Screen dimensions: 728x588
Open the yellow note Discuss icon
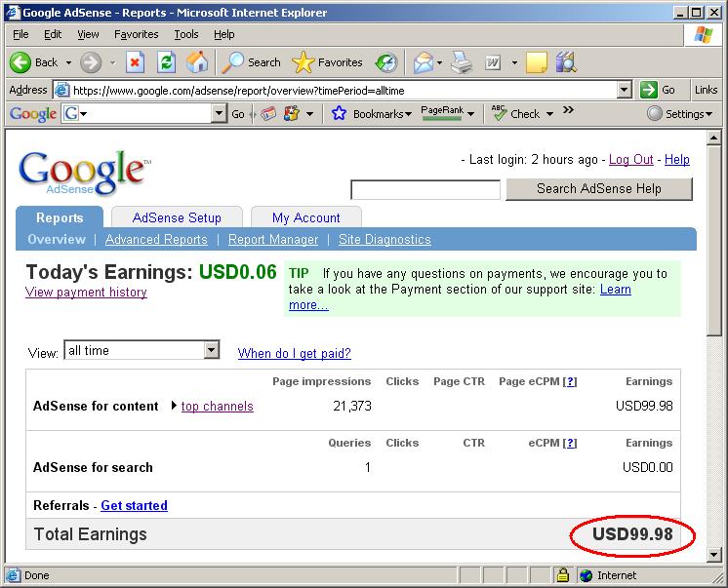click(x=537, y=62)
